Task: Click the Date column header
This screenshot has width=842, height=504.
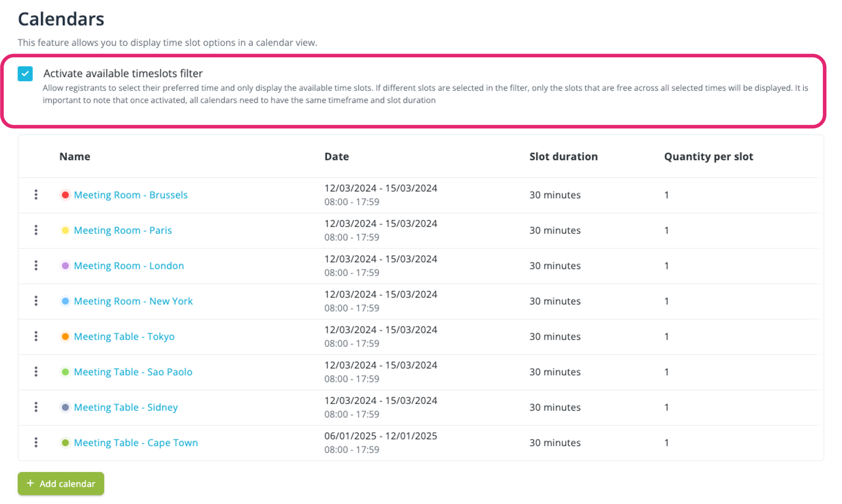Action: tap(337, 157)
